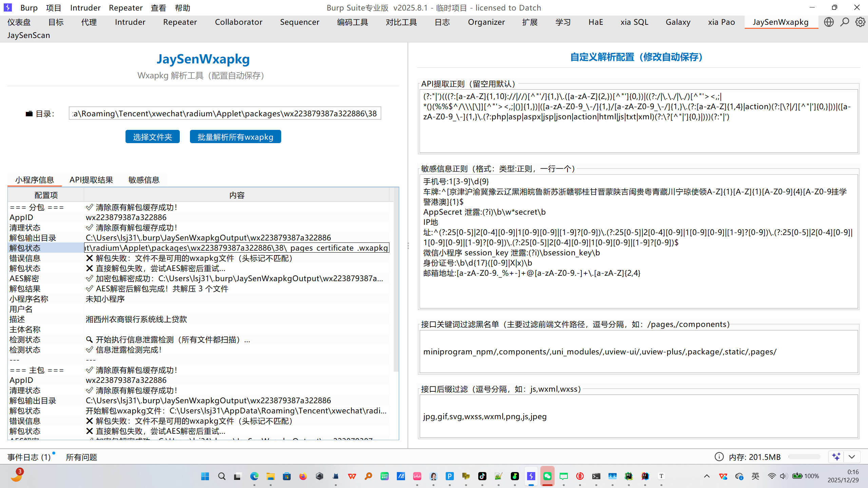868x488 pixels.
Task: Switch to the HaE extension tab
Action: coord(596,22)
